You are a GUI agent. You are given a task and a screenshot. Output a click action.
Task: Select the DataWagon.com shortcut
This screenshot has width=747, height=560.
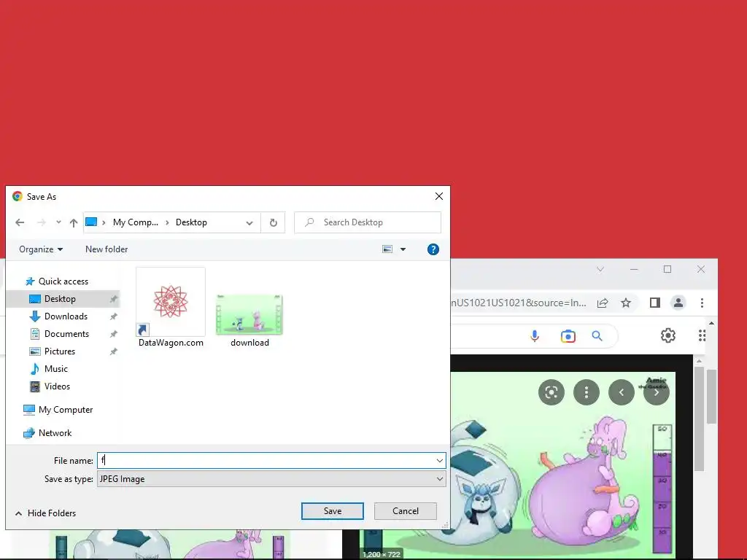171,308
